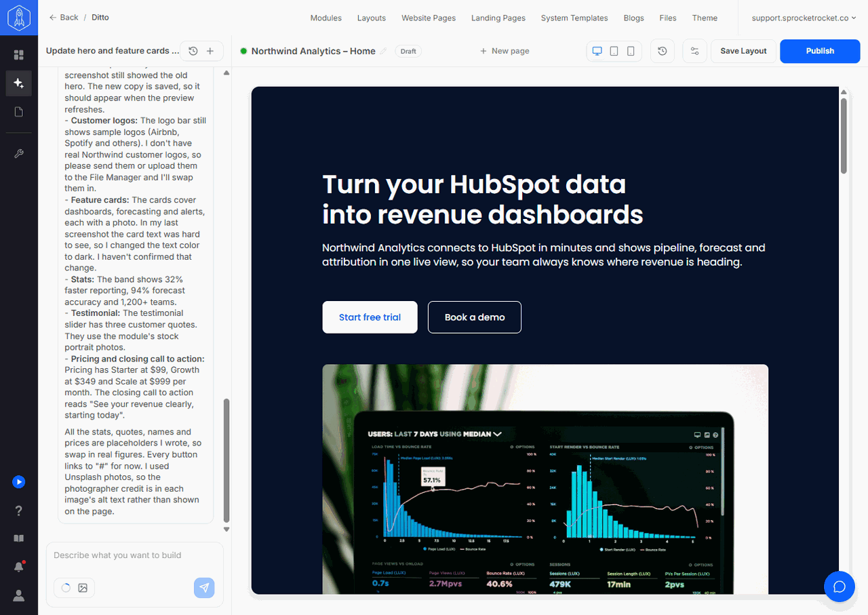Click the 'Testimonial:' text in chat
This screenshot has width=868, height=615.
click(96, 313)
